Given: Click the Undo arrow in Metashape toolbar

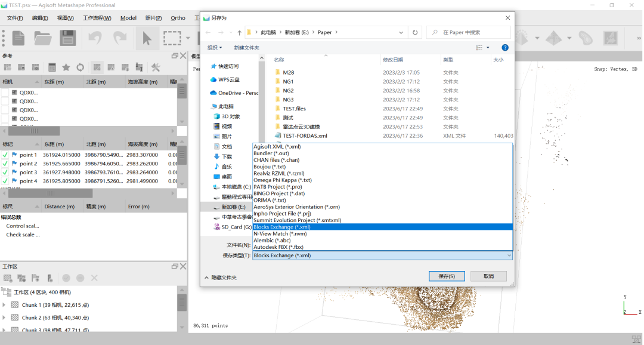Looking at the screenshot, I should [95, 38].
